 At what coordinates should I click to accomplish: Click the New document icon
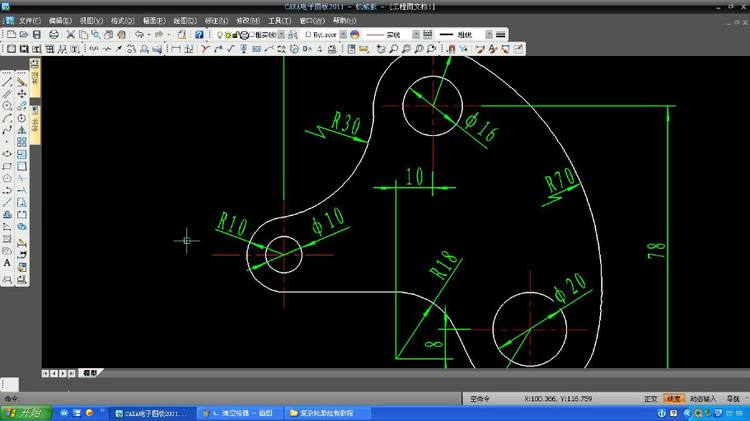pyautogui.click(x=11, y=34)
